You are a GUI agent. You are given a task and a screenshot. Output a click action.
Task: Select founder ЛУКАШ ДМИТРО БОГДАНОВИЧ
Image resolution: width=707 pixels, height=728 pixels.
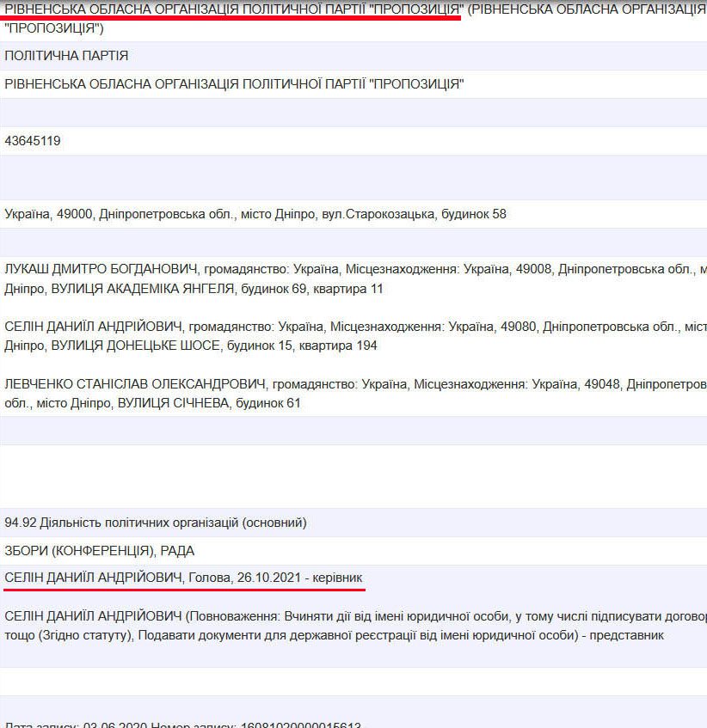click(101, 269)
